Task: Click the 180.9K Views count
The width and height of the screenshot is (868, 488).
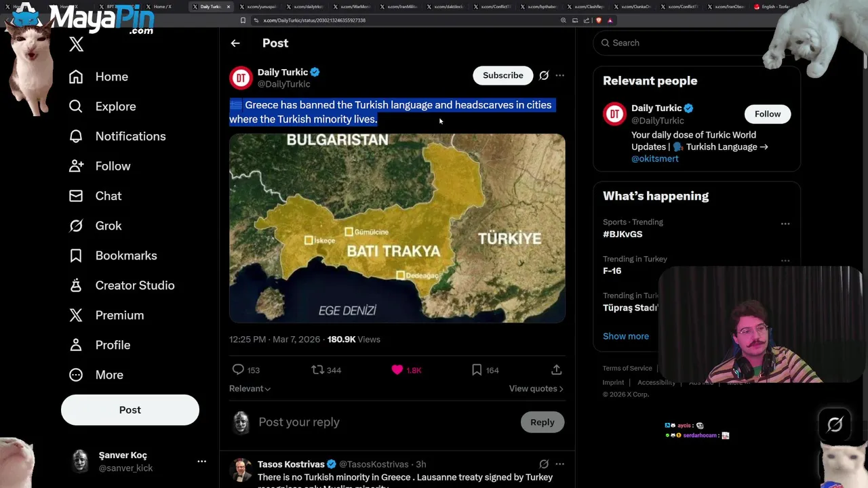Action: point(354,339)
